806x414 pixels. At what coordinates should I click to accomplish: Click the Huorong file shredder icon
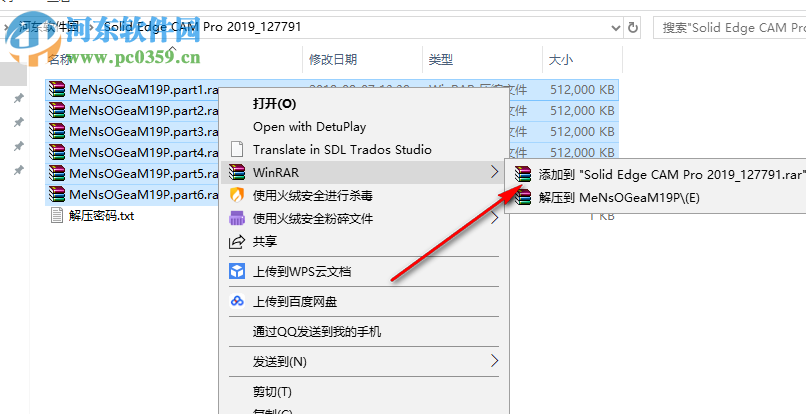tap(237, 218)
